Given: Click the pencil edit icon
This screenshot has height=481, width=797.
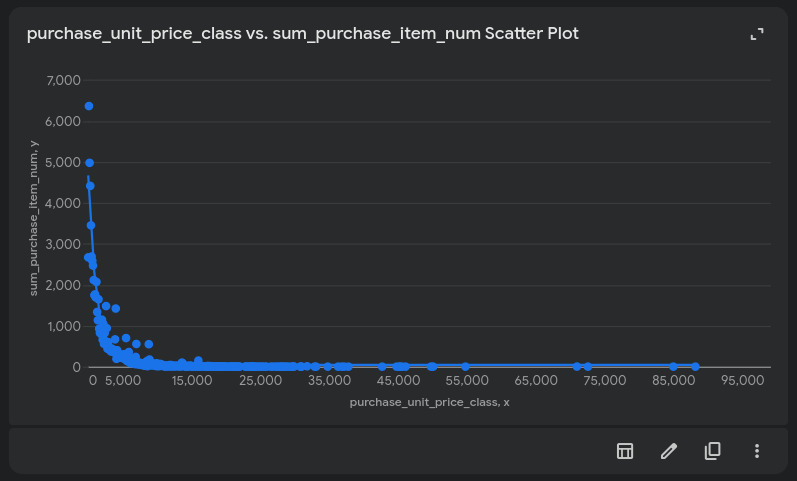Looking at the screenshot, I should [669, 451].
